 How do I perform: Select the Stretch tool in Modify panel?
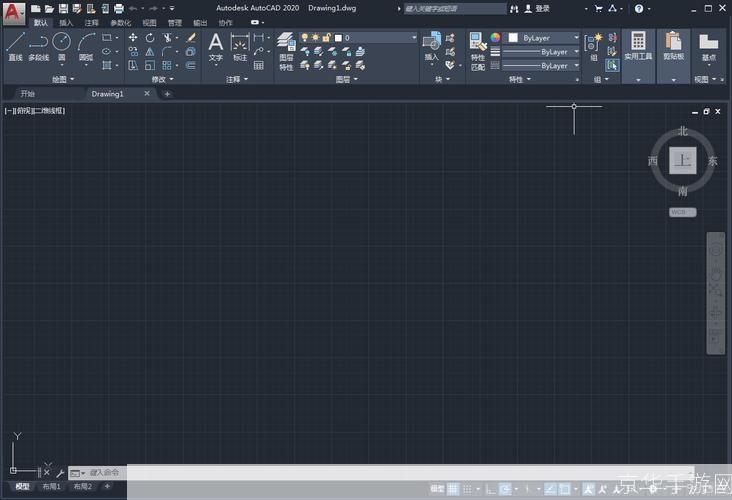coord(133,65)
